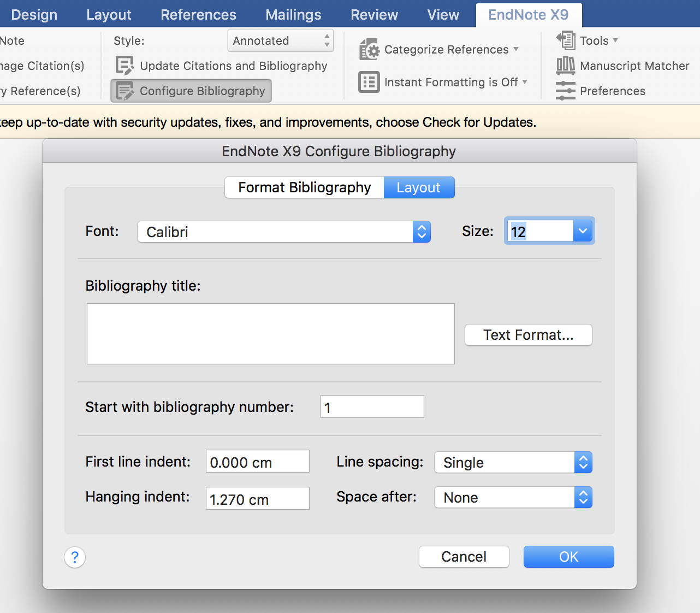
Task: Click the Instant Formatting icon
Action: (x=369, y=82)
